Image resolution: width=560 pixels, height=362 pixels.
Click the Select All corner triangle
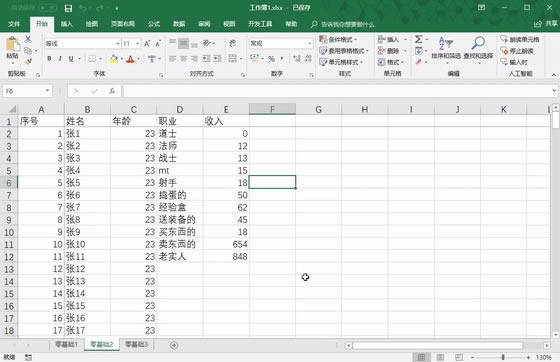coord(12,109)
